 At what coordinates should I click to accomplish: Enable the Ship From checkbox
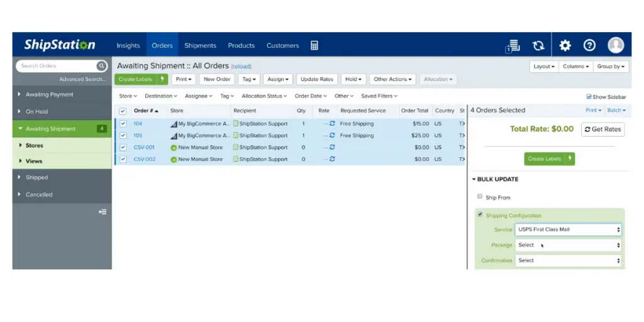(x=480, y=196)
